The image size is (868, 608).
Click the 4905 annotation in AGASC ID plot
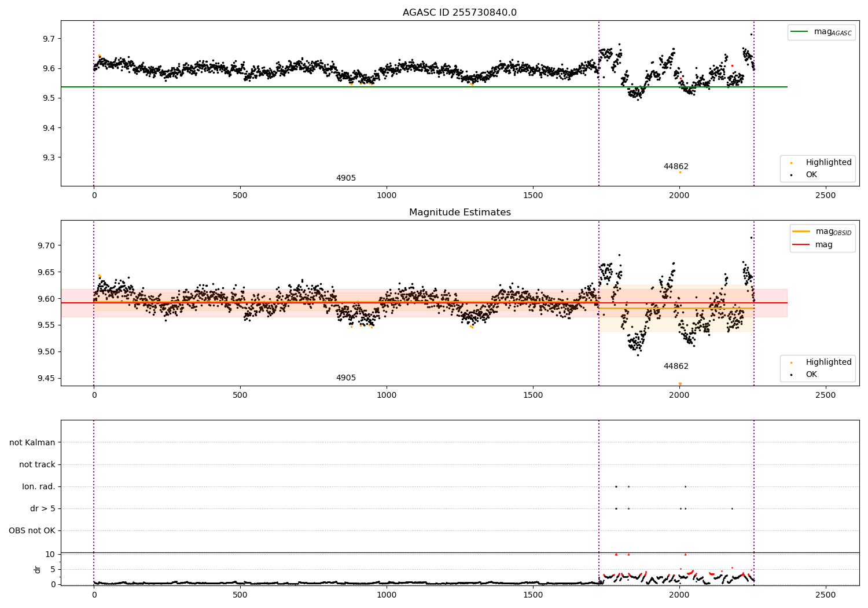pos(346,178)
